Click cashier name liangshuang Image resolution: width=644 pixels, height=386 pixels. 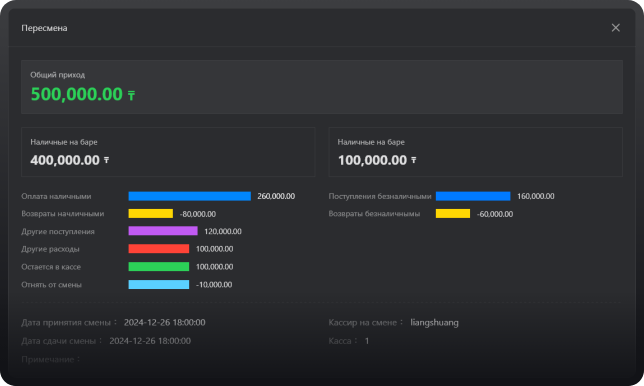point(435,323)
